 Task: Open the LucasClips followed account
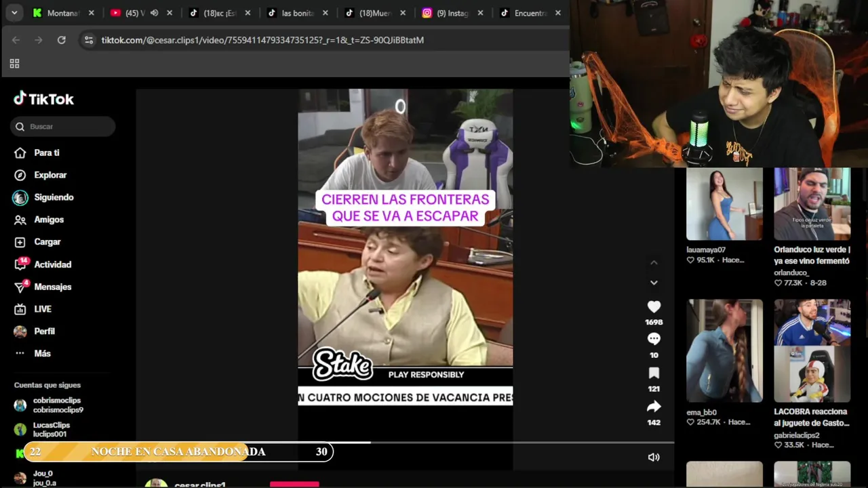click(x=42, y=429)
